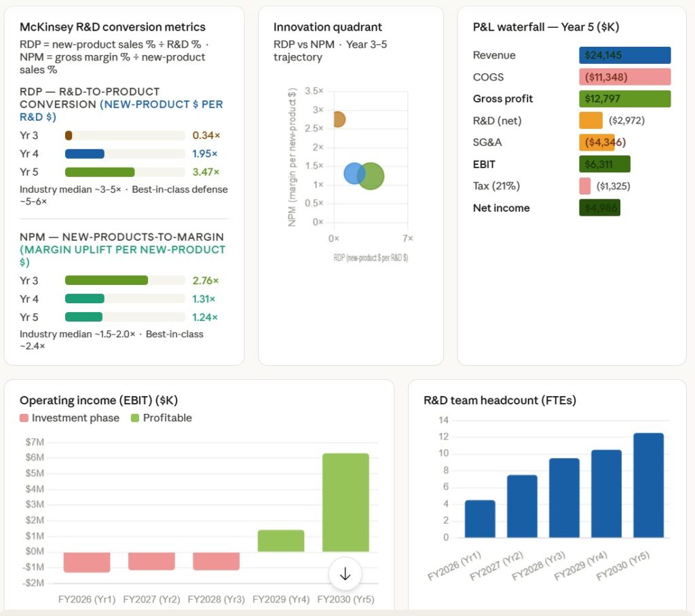Select the EBIT $6,311 bar
The image size is (695, 616).
coord(604,164)
